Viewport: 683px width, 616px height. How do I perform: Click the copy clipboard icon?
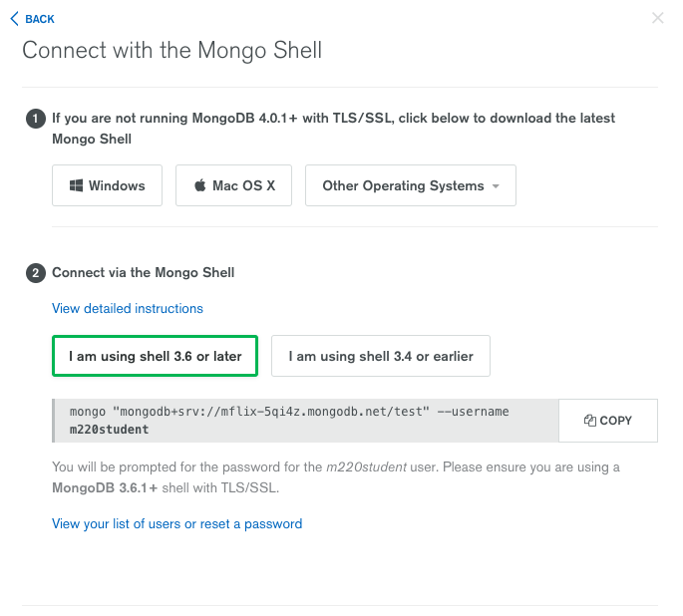[590, 421]
